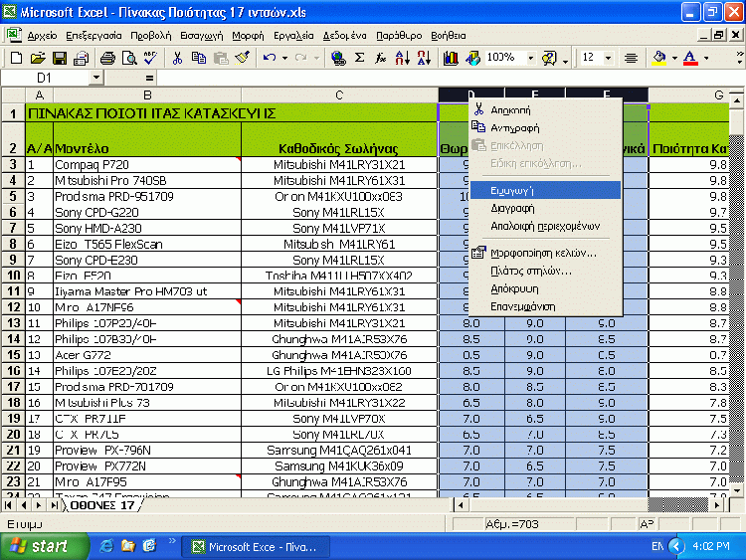Viewport: 746px width, 560px height.
Task: Click the first sheet navigation arrow
Action: (x=8, y=505)
